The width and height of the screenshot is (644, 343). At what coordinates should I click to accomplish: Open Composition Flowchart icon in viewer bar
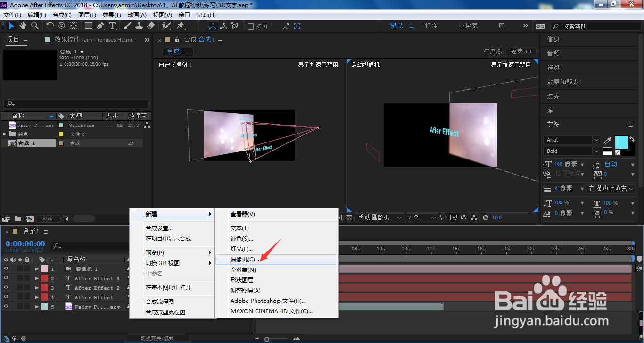click(474, 218)
